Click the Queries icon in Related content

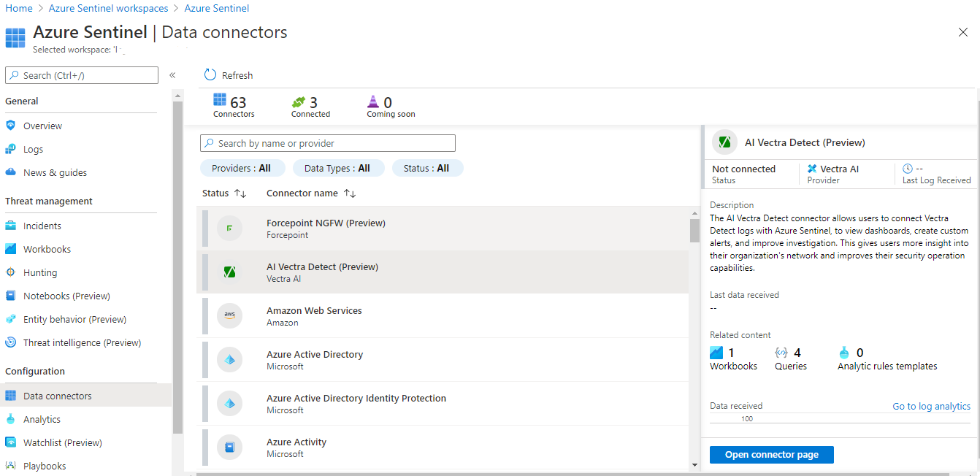click(x=781, y=353)
